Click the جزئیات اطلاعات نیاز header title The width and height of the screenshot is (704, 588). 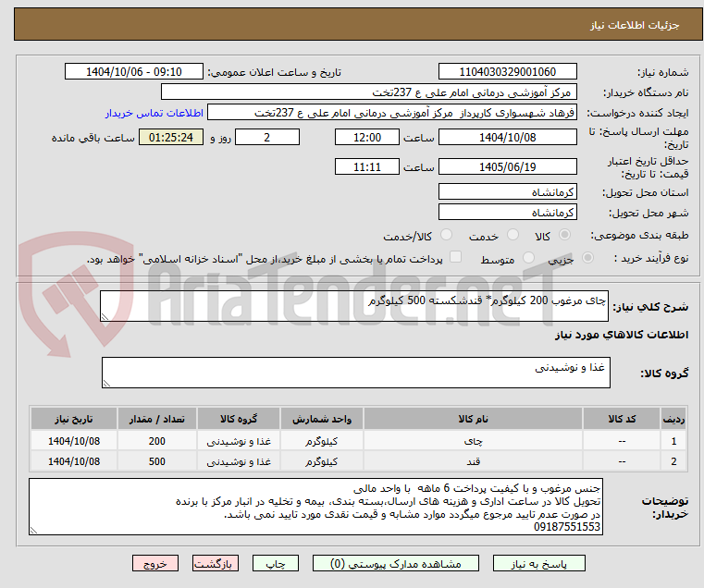(635, 25)
